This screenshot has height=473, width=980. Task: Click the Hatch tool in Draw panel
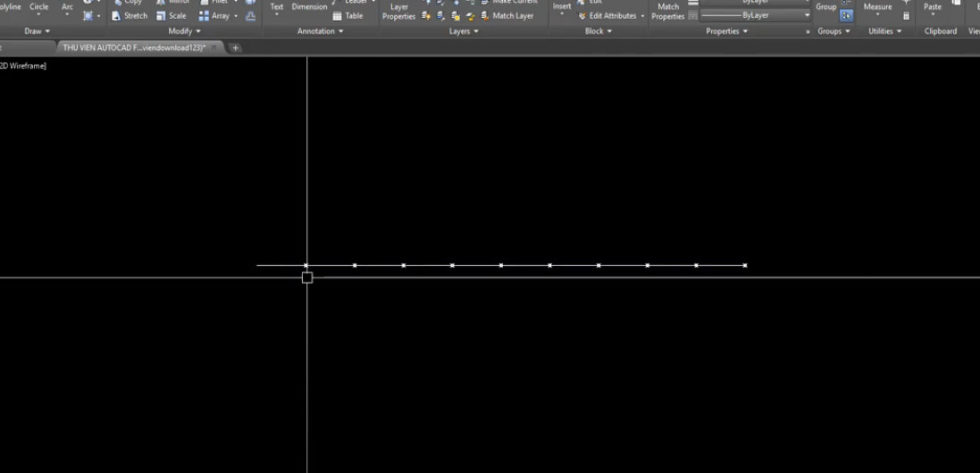point(88,15)
